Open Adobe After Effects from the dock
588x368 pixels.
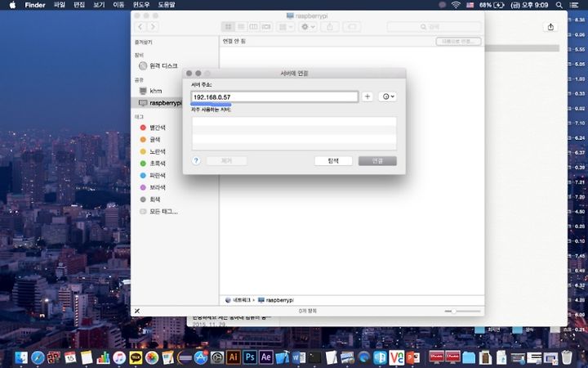(266, 357)
